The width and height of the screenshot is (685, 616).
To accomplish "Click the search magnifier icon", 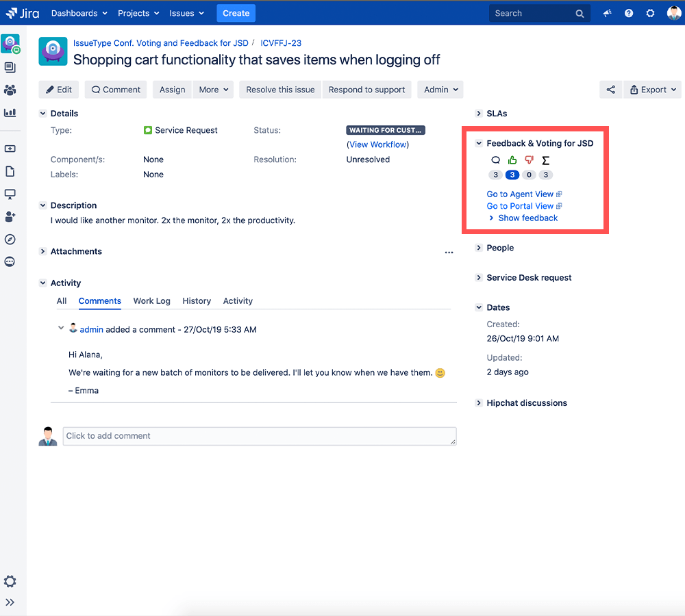I will (x=580, y=14).
